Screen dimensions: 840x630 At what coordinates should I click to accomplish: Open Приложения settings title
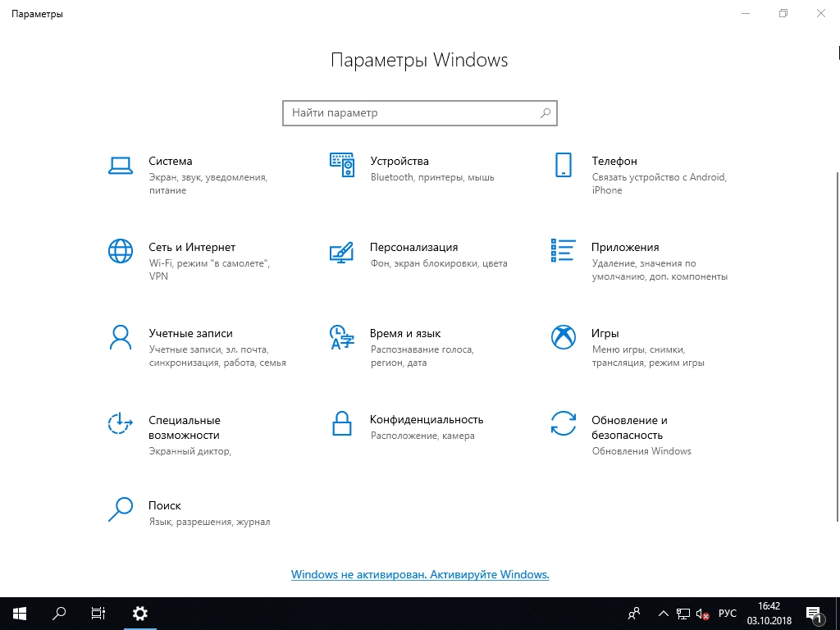(624, 248)
